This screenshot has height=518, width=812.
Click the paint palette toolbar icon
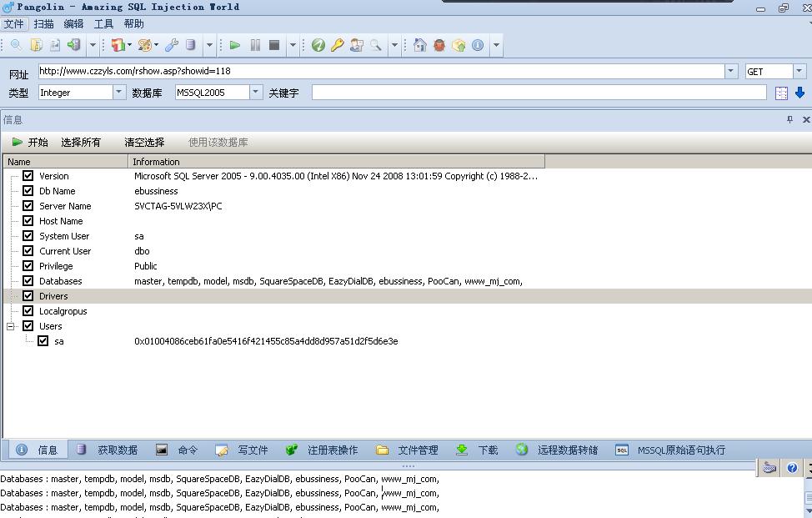pyautogui.click(x=144, y=45)
